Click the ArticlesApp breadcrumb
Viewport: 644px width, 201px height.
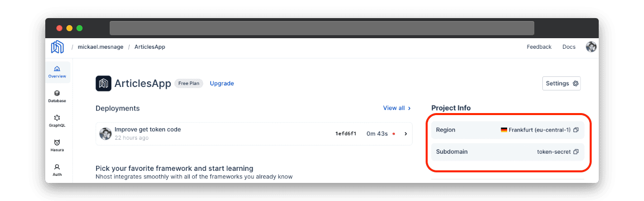tap(150, 47)
